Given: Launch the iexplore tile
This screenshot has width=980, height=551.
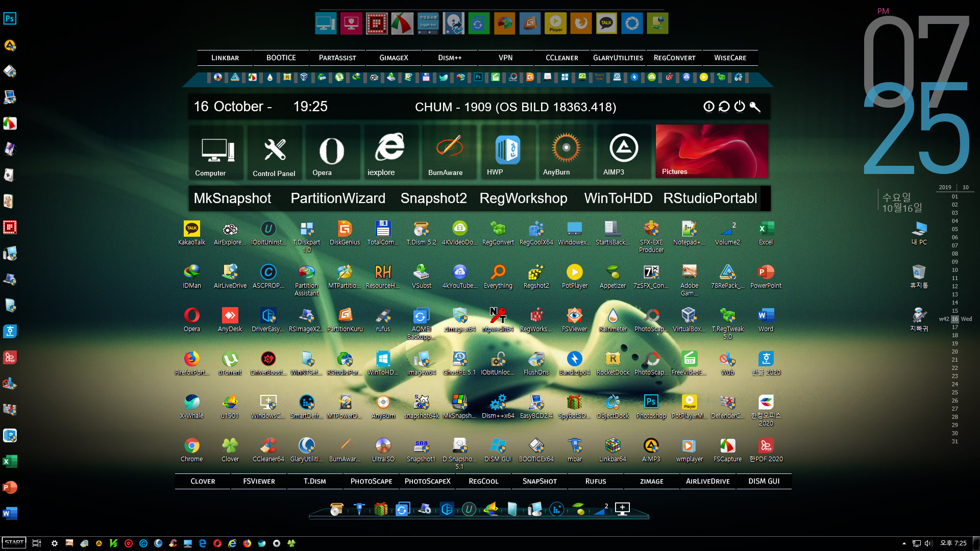Looking at the screenshot, I should (391, 152).
